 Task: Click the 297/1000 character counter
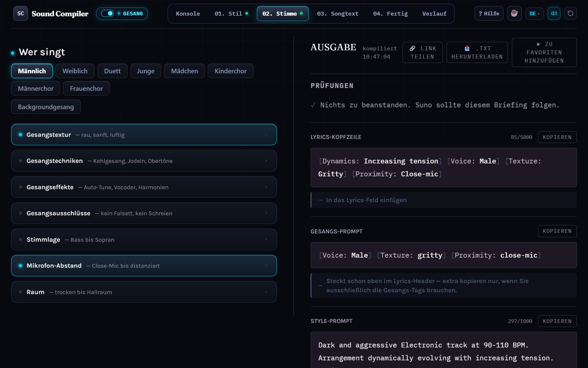tap(520, 321)
